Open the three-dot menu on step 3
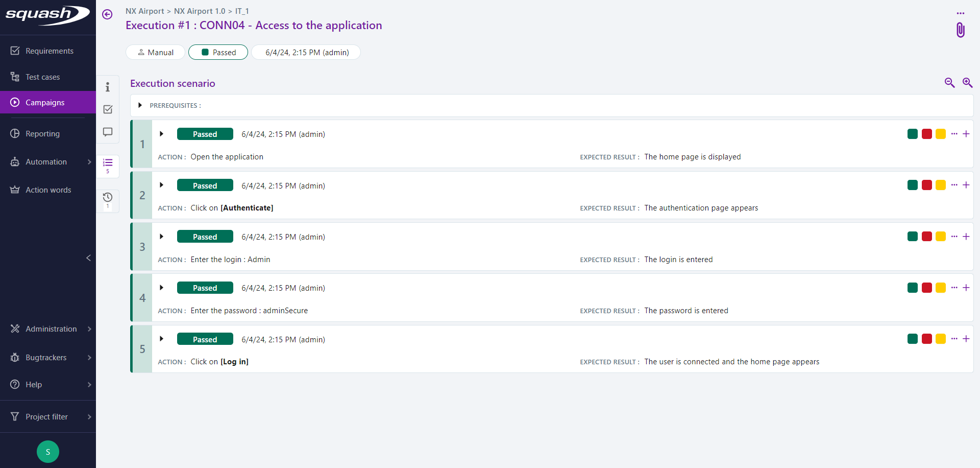 (x=954, y=237)
